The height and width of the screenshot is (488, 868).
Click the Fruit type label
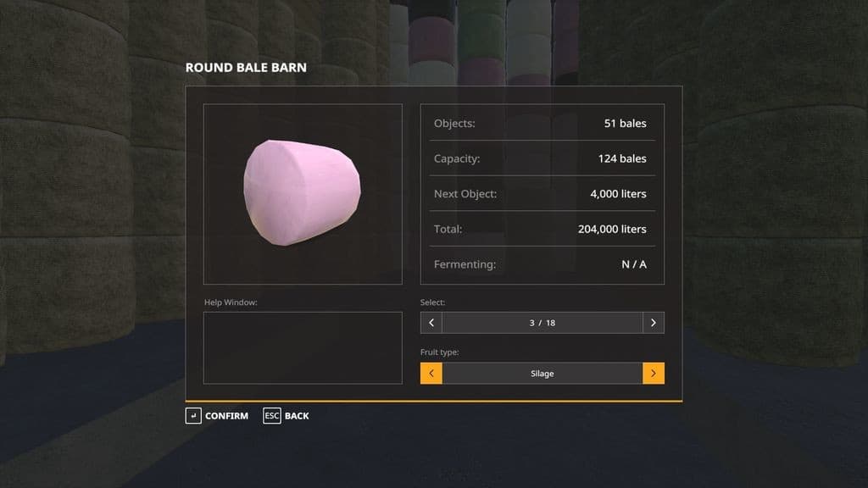point(440,352)
